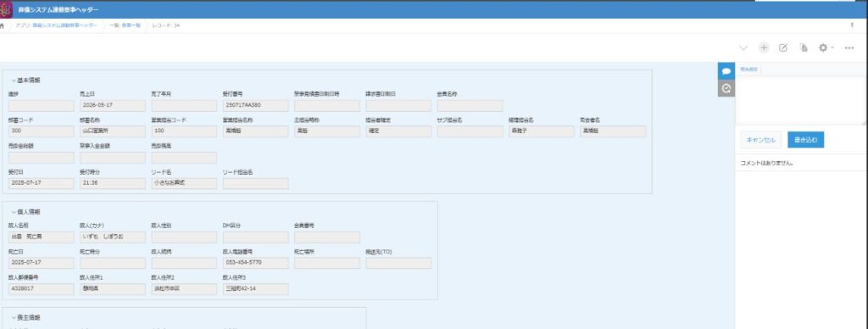Click the 受付番号 field 250717AA380

pos(255,106)
